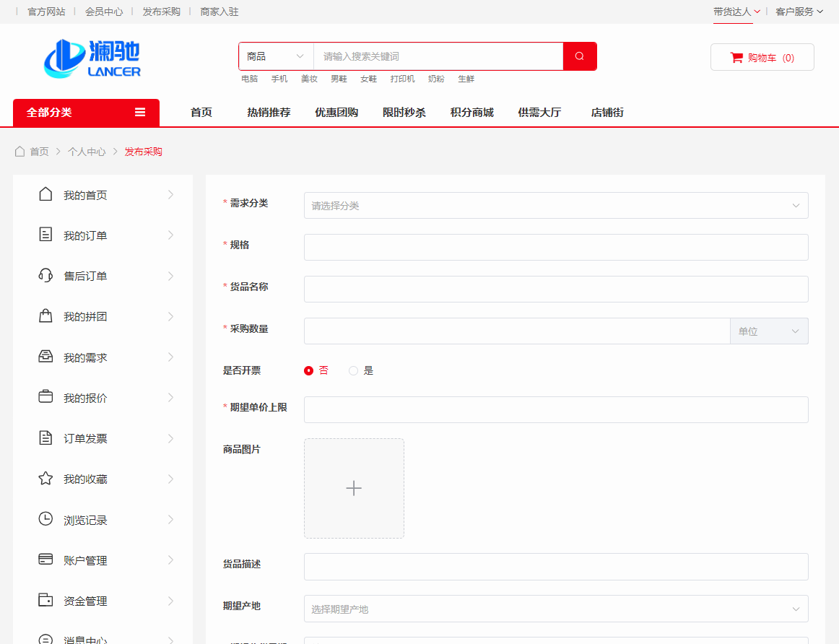Viewport: 839px width, 644px height.
Task: Open the 商品 search type dropdown
Action: (x=276, y=56)
